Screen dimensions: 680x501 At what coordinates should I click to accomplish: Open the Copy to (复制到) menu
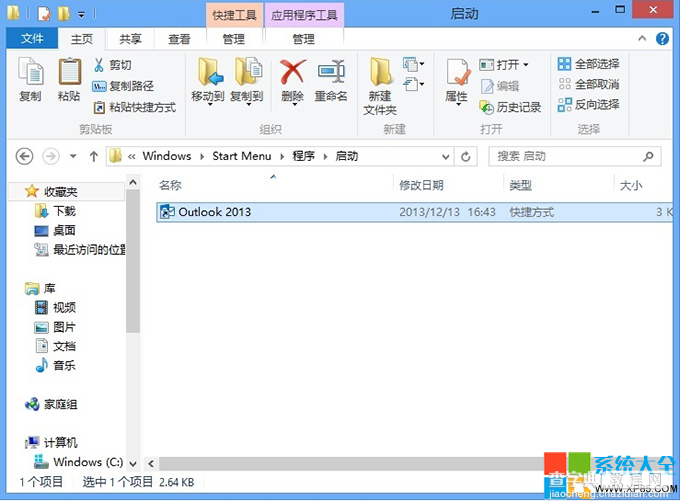point(246,81)
